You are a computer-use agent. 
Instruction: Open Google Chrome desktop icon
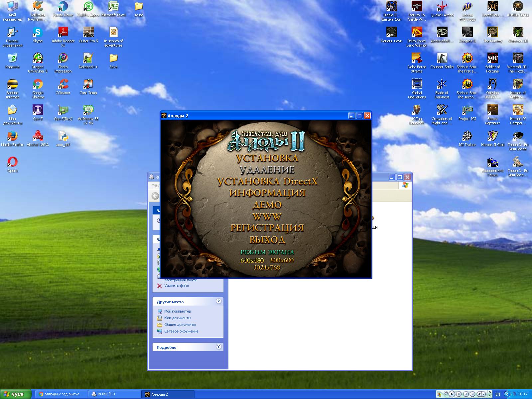click(38, 89)
